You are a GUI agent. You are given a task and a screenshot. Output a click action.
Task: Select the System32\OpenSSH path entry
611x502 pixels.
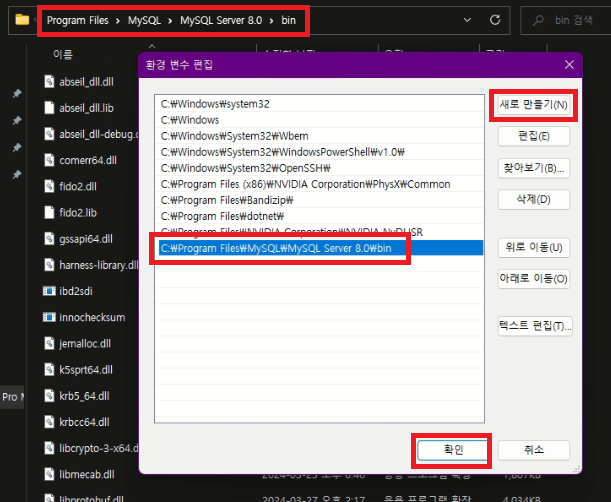click(320, 168)
